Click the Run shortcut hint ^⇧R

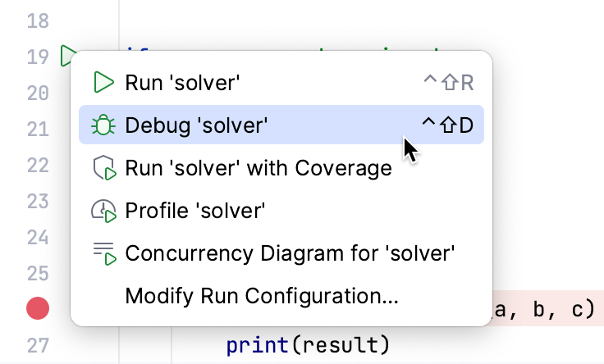coord(448,82)
